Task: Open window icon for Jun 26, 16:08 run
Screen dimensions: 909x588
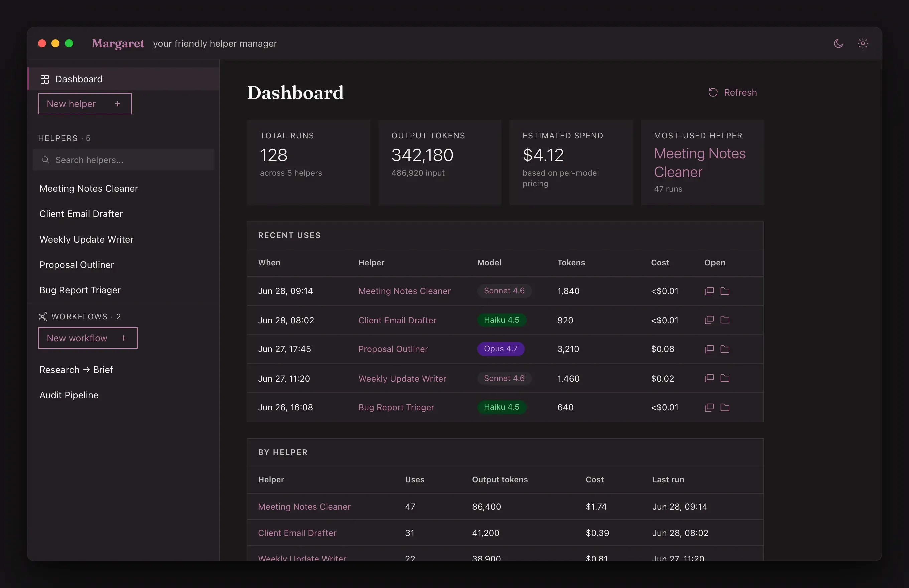Action: coord(709,407)
